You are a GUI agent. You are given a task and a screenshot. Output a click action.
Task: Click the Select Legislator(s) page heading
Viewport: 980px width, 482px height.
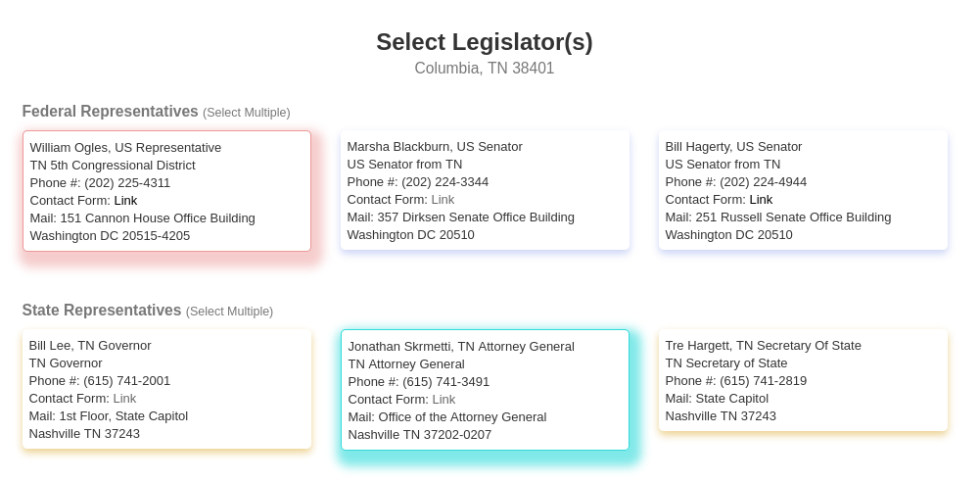click(485, 42)
